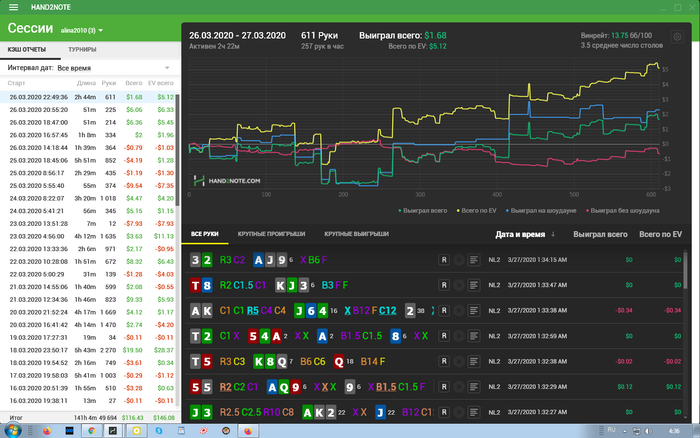Sort hands by 'Всего по EV' header
700x438 pixels.
(660, 234)
